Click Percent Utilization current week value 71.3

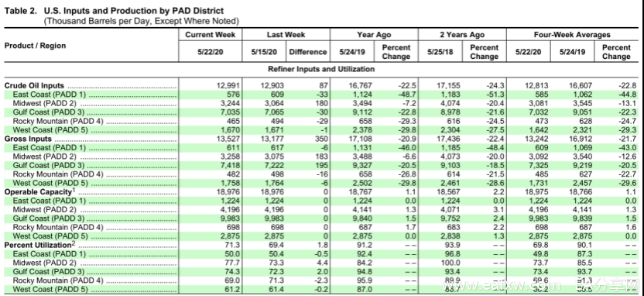pos(232,245)
